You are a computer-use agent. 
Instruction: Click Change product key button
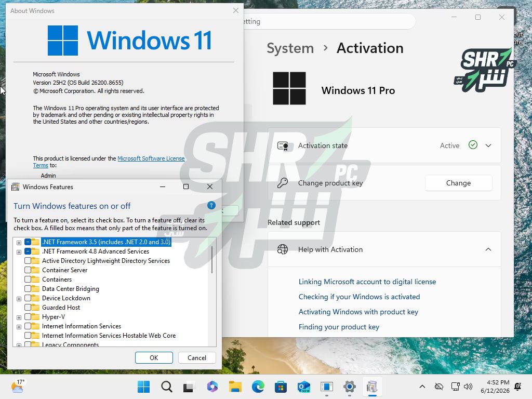pyautogui.click(x=458, y=183)
